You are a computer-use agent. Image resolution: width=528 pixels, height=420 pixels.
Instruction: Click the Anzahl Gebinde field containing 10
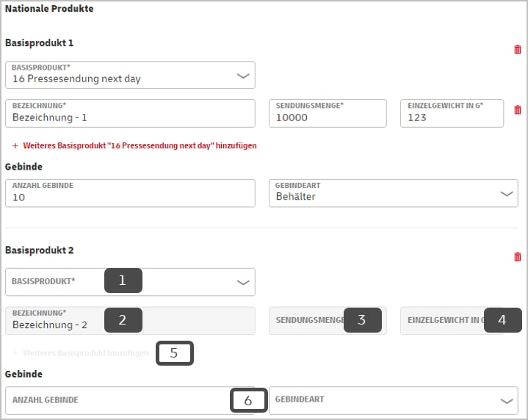coord(131,193)
